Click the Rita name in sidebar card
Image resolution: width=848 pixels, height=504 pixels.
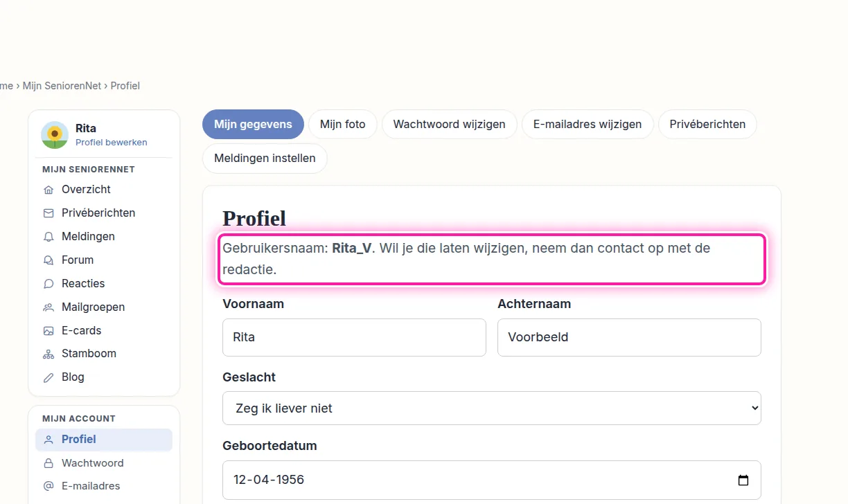[86, 129]
